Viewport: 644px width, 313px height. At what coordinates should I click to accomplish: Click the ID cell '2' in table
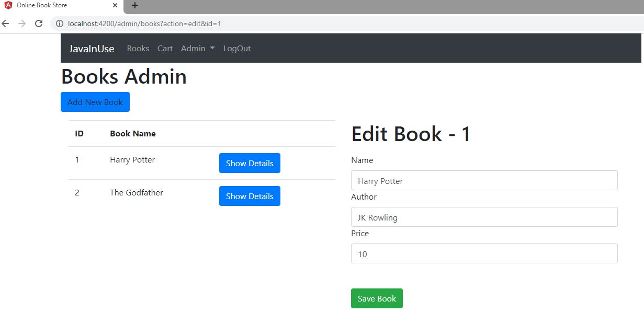coord(77,192)
